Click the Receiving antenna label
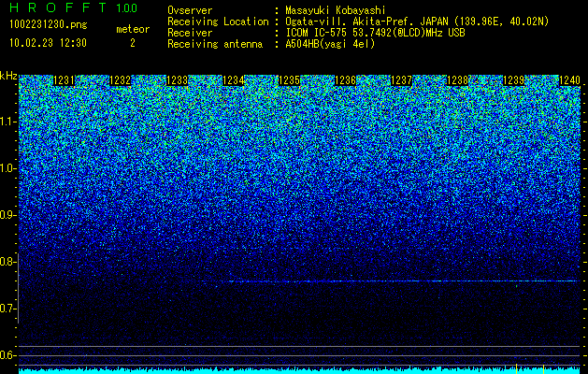Viewport: 588px width, 374px height. coord(215,44)
